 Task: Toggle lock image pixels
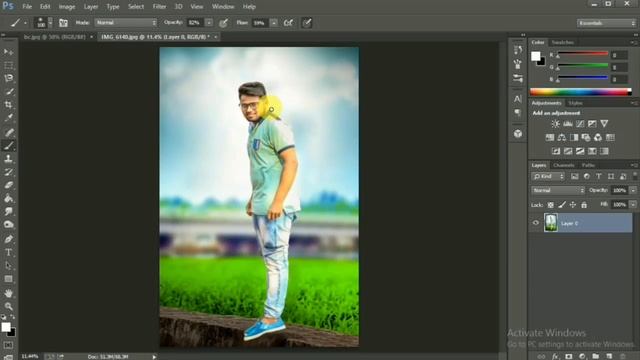(562, 205)
